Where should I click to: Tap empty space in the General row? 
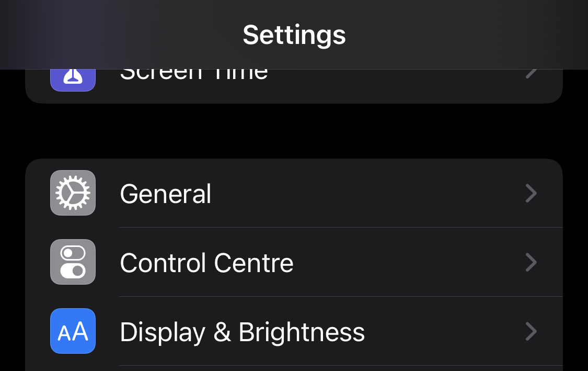click(367, 193)
